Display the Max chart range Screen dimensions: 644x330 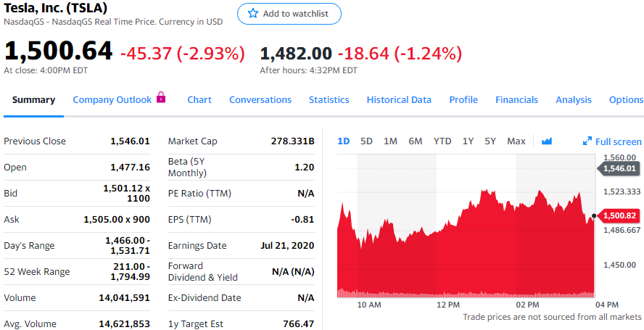point(516,141)
